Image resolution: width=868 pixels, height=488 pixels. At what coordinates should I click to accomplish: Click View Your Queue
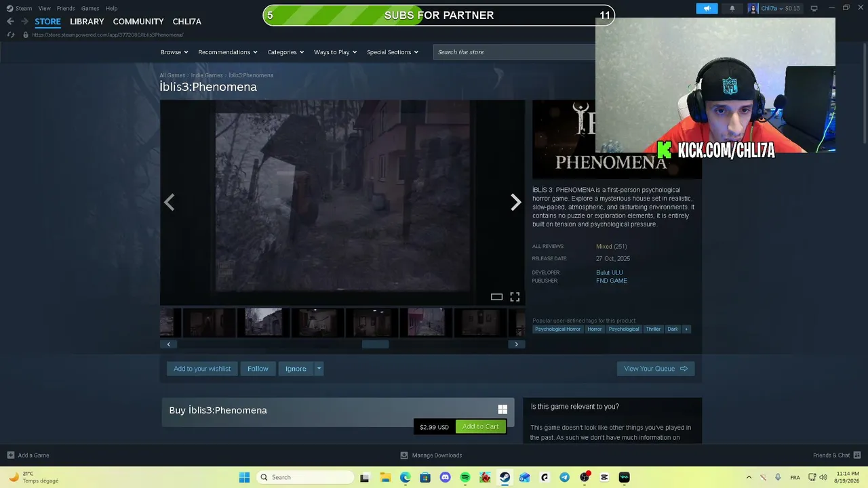(x=656, y=369)
